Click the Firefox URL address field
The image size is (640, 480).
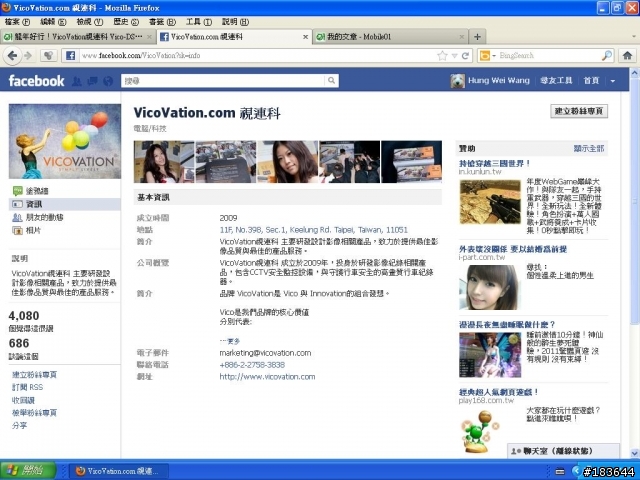(x=257, y=56)
